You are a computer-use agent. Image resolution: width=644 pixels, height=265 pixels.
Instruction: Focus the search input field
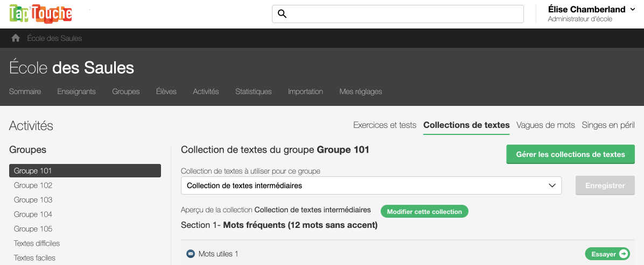404,14
